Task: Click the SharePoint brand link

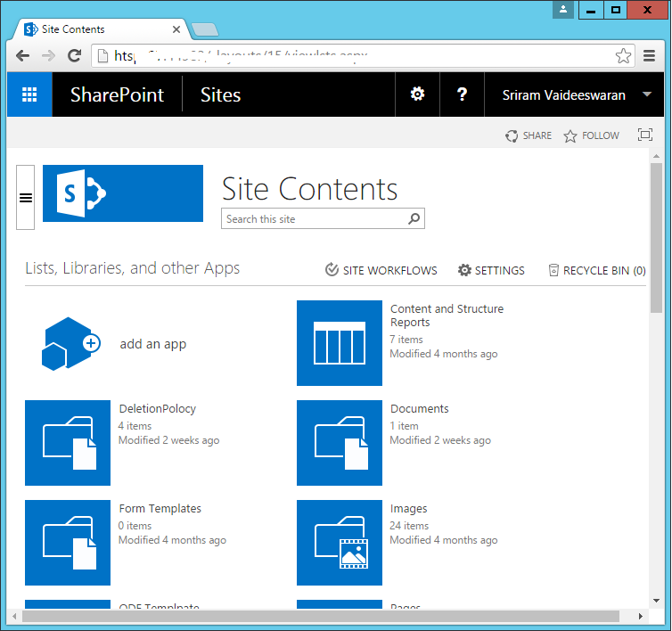Action: pos(117,94)
